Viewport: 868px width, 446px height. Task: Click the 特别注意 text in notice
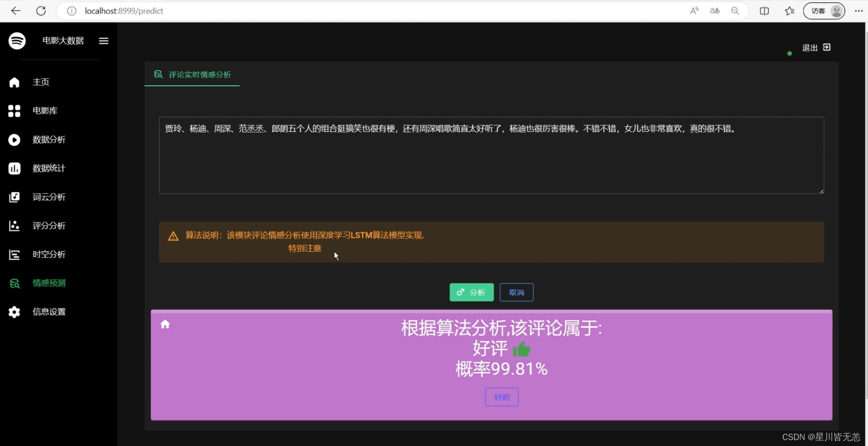click(305, 249)
